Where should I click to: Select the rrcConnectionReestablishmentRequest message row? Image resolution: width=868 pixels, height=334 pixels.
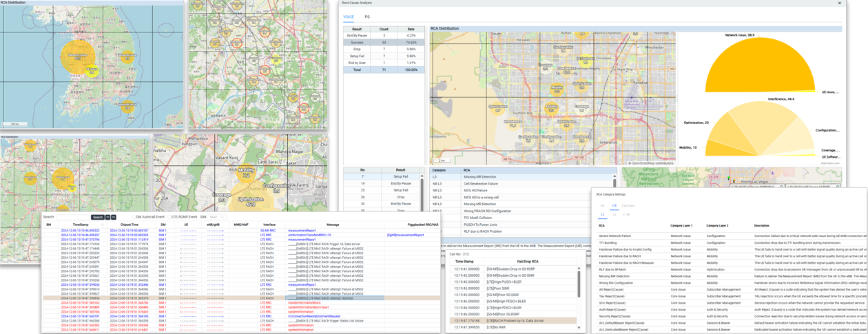coord(241,316)
